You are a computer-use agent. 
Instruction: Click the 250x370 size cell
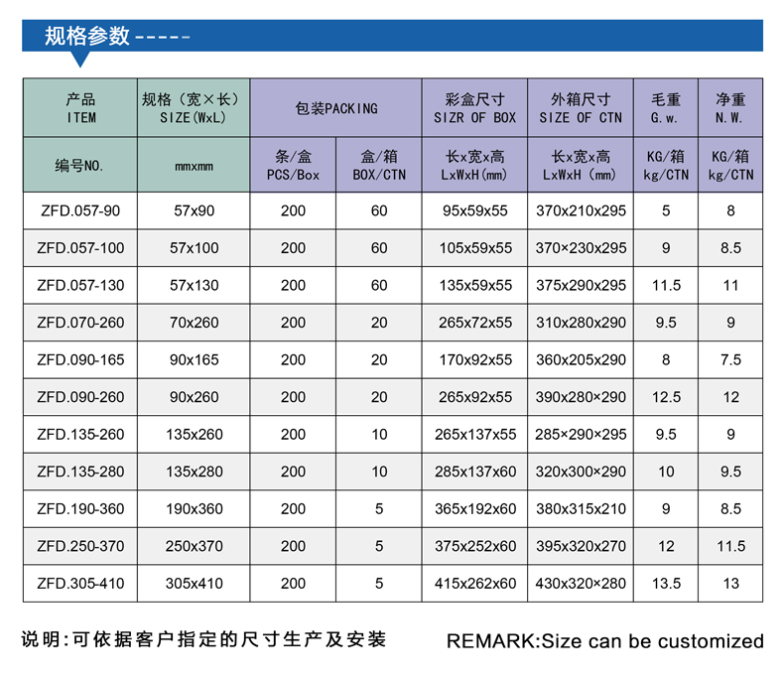pyautogui.click(x=194, y=546)
